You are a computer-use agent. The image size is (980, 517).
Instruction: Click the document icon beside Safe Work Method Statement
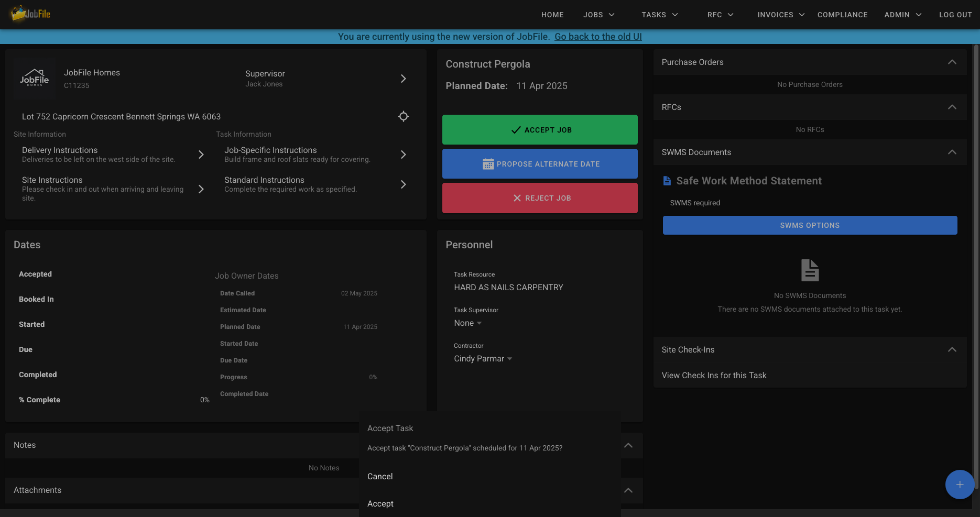(667, 181)
